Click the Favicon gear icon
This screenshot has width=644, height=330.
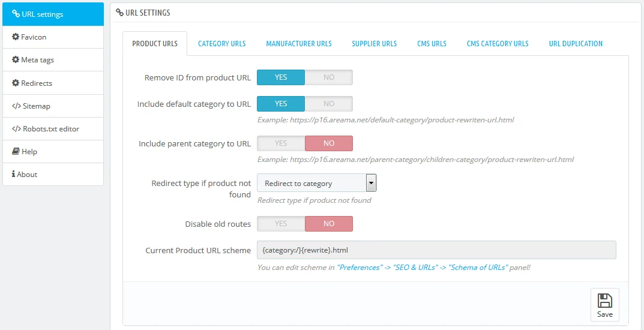(x=16, y=37)
